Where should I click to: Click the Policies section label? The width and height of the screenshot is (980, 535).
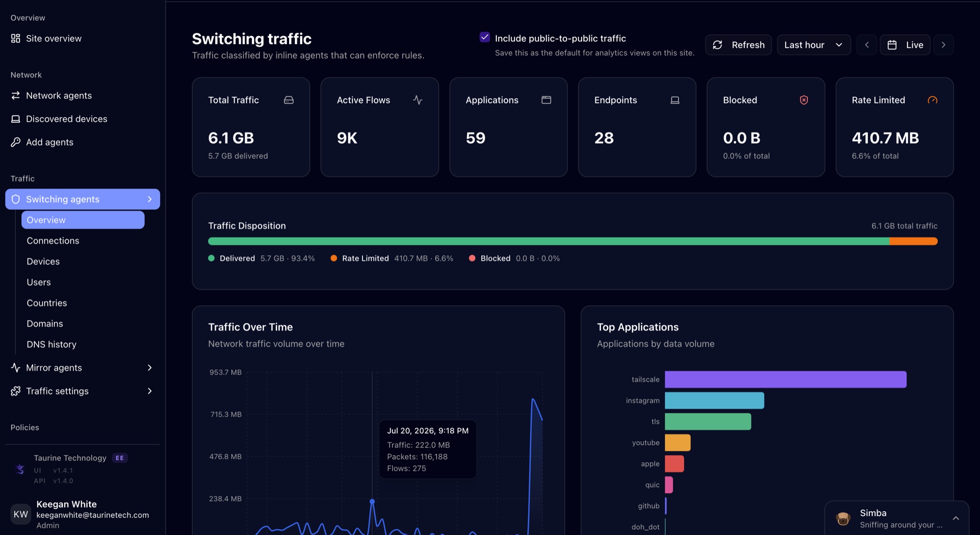coord(24,428)
